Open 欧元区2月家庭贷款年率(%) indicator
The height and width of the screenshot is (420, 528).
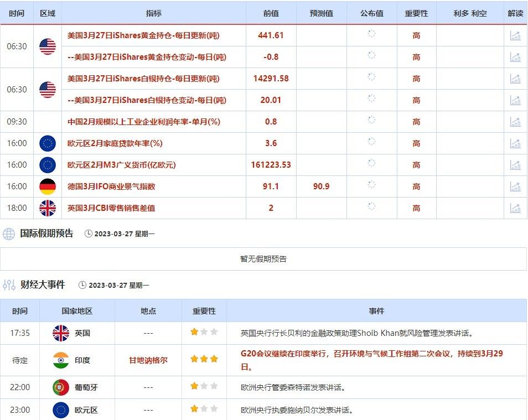pyautogui.click(x=115, y=143)
